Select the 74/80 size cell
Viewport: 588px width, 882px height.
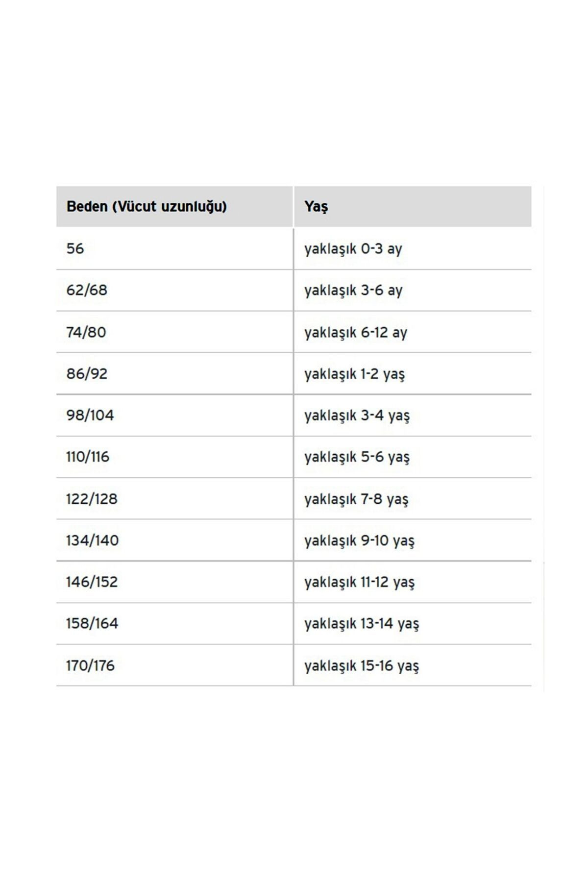pos(174,332)
